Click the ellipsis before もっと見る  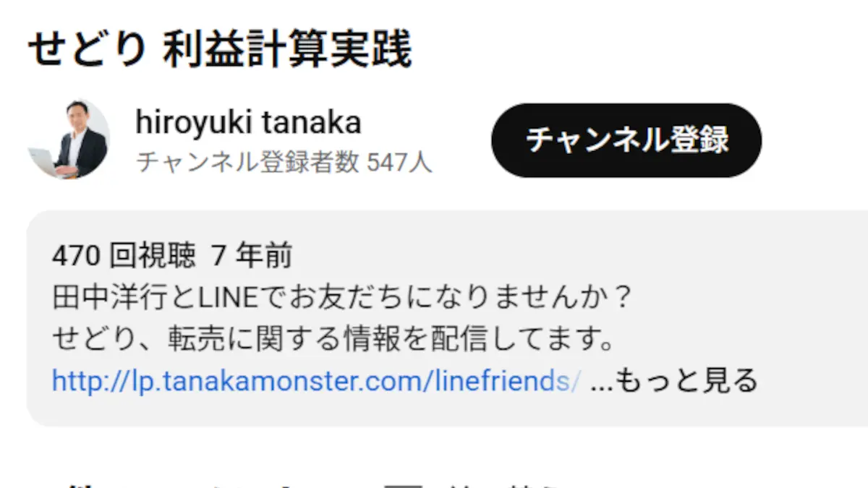point(600,381)
